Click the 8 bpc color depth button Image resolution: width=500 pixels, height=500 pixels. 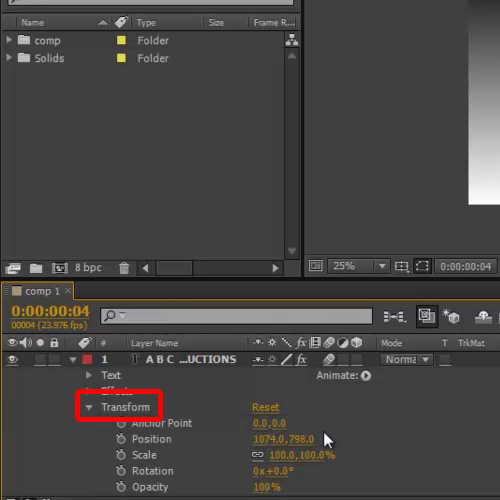click(x=88, y=268)
